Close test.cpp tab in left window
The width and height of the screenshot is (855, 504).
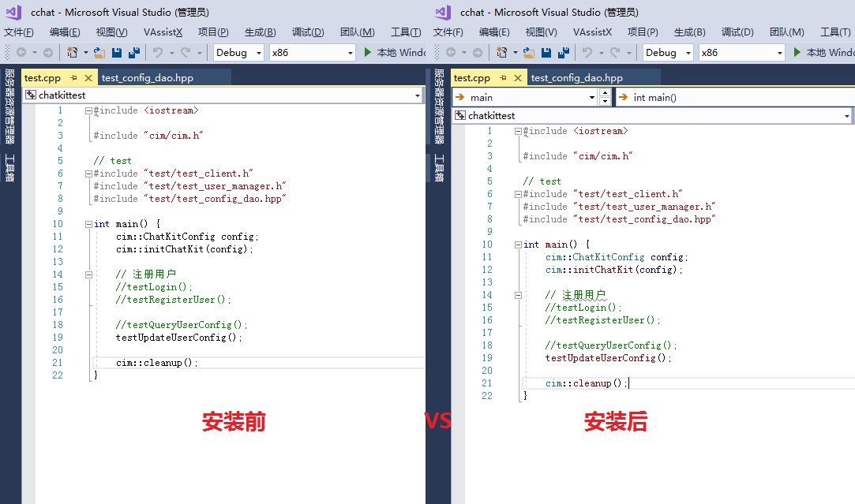coord(88,78)
